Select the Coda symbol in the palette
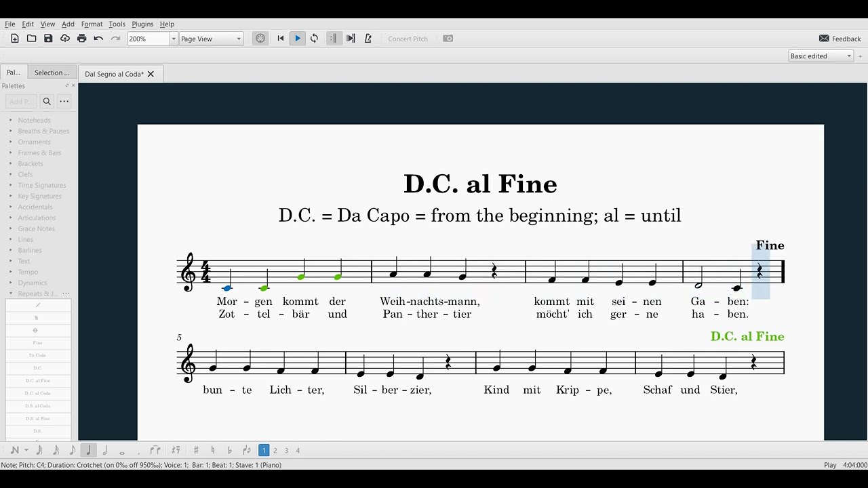The height and width of the screenshot is (488, 868). click(37, 330)
